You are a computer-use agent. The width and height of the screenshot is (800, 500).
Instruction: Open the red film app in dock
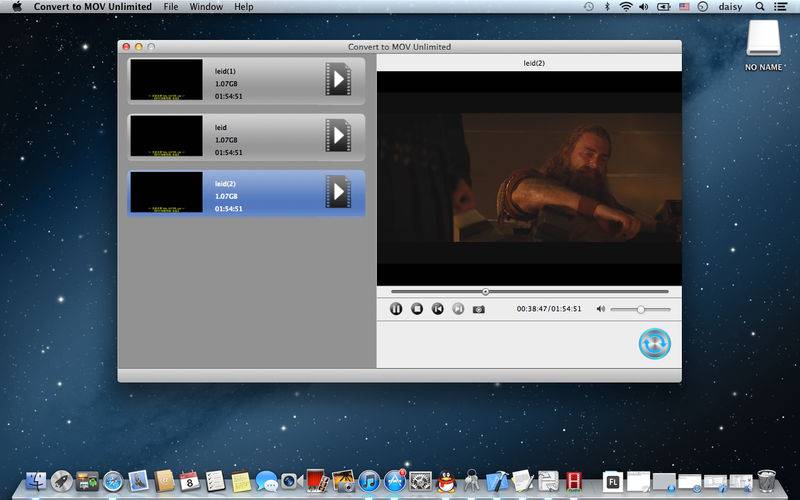[574, 481]
